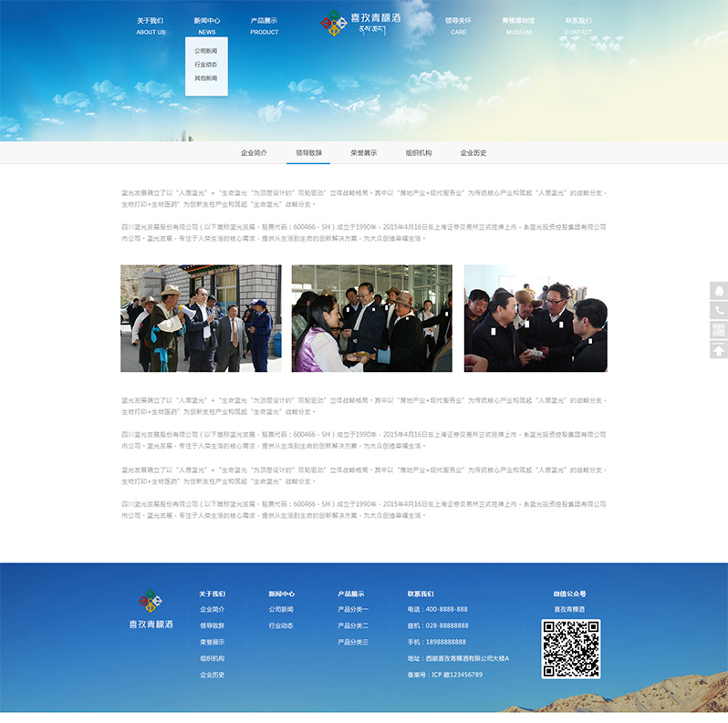The image size is (728, 723).
Task: Select the 企业历史 tab
Action: tap(473, 153)
